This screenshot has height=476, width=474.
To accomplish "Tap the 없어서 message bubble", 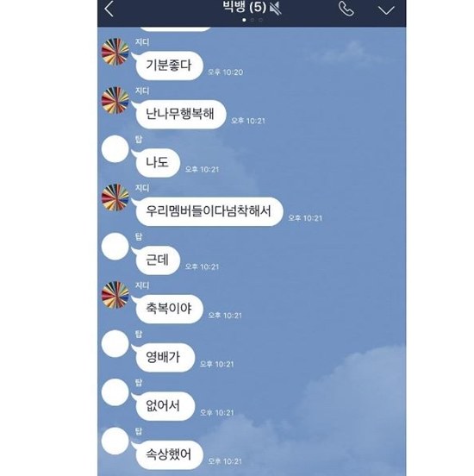I will click(165, 406).
